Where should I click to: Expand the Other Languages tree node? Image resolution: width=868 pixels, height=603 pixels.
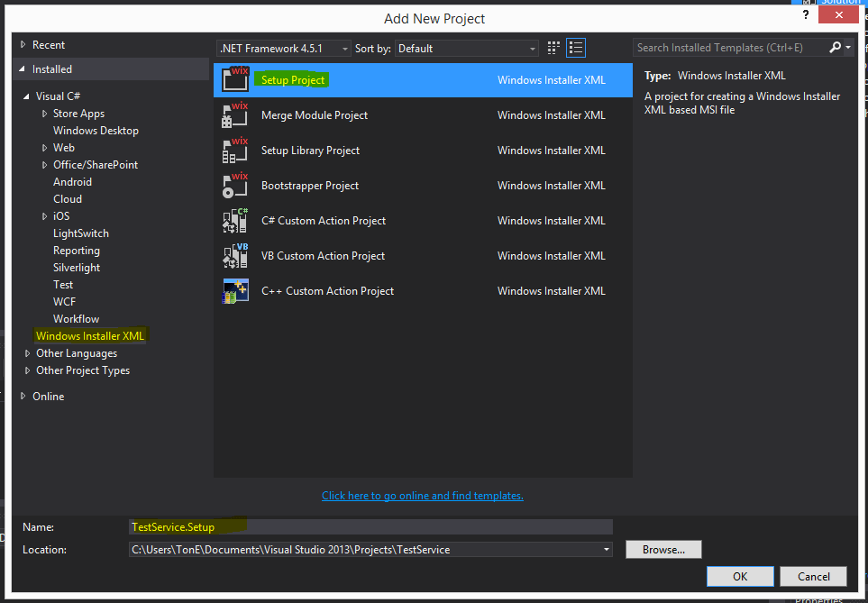pos(28,352)
